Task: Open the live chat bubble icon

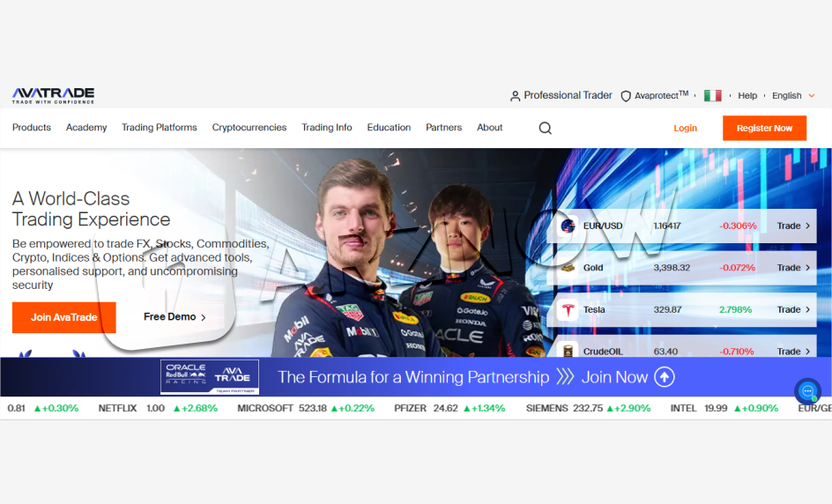Action: coord(807,391)
